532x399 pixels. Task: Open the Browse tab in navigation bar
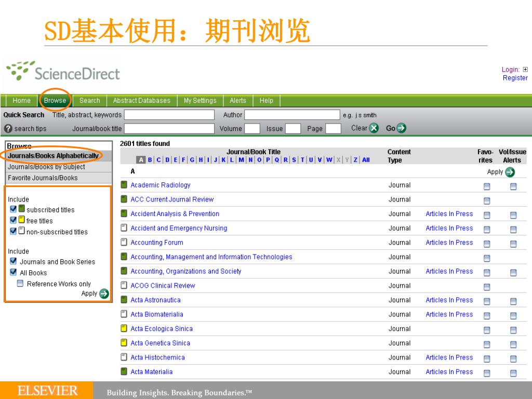[55, 101]
